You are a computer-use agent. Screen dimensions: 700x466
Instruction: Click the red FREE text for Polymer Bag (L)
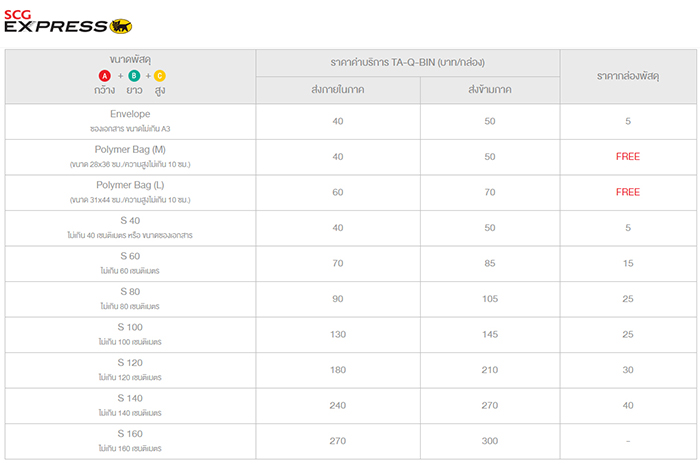(x=628, y=192)
